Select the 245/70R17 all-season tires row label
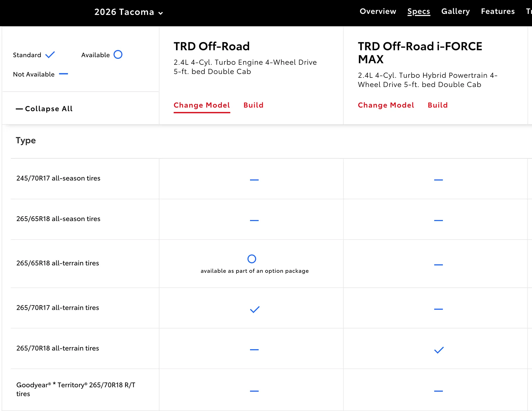 click(58, 178)
